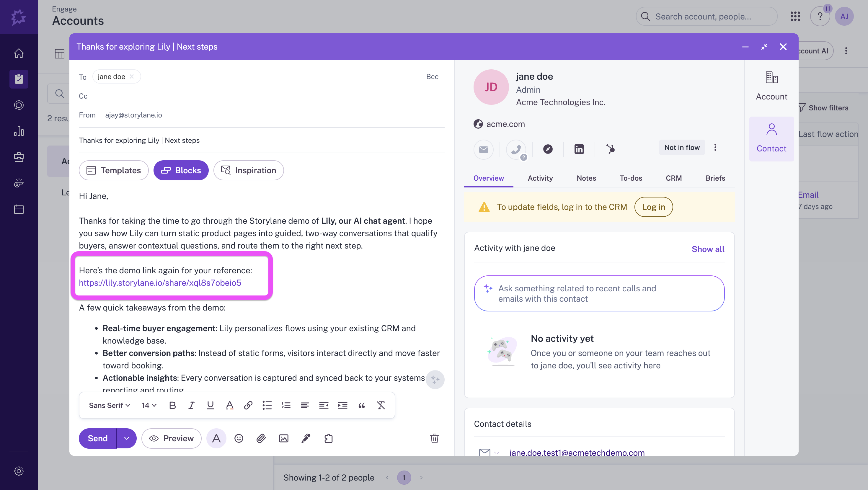Open the demo link in the email body
This screenshot has width=868, height=490.
[x=160, y=283]
